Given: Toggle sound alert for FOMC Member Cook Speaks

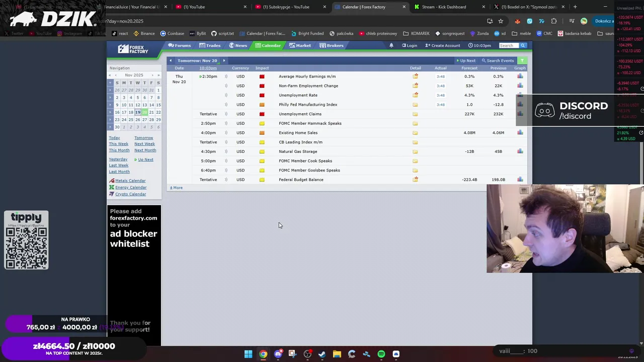Looking at the screenshot, I should (226, 161).
